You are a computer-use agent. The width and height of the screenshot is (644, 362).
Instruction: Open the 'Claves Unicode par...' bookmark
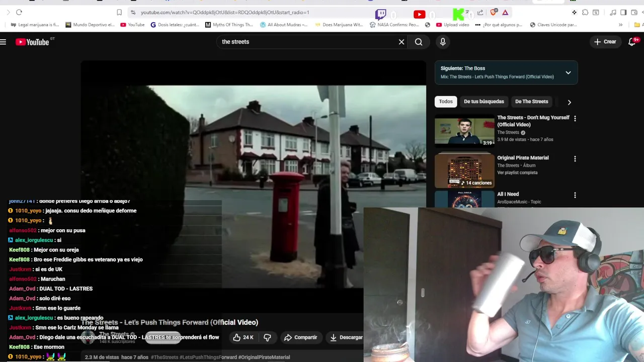(x=553, y=25)
